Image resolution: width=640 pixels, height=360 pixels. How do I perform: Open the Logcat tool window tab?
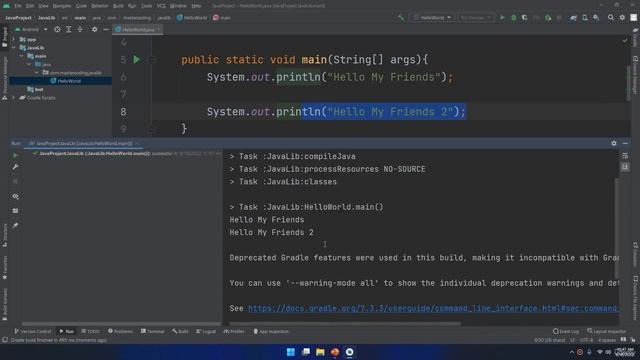pyautogui.click(x=206, y=331)
